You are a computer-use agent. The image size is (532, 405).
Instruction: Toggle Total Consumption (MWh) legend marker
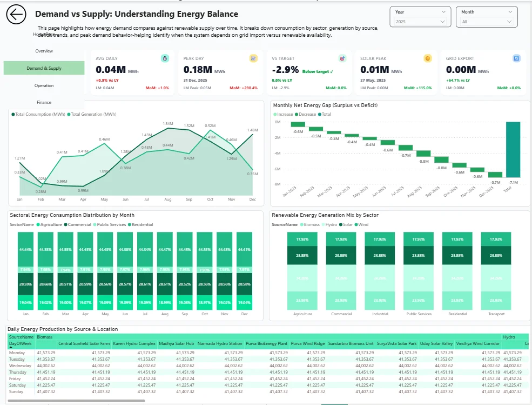pyautogui.click(x=13, y=115)
